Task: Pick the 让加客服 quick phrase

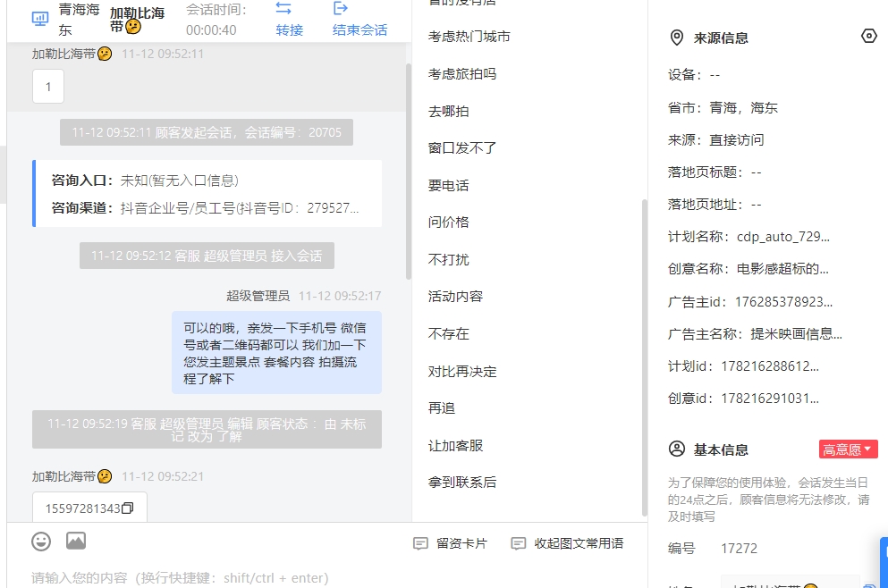Action: [455, 446]
